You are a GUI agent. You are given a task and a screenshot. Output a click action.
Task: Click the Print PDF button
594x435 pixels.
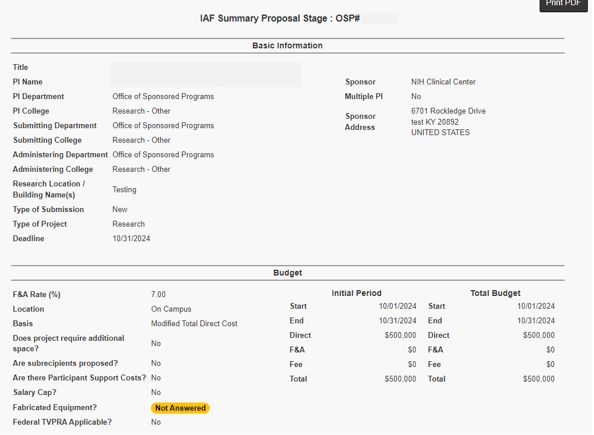pos(564,5)
